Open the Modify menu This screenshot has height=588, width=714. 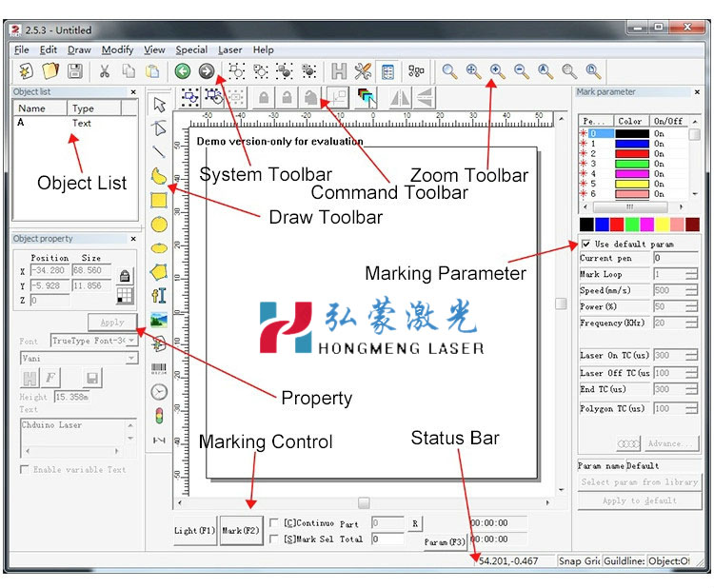[117, 49]
